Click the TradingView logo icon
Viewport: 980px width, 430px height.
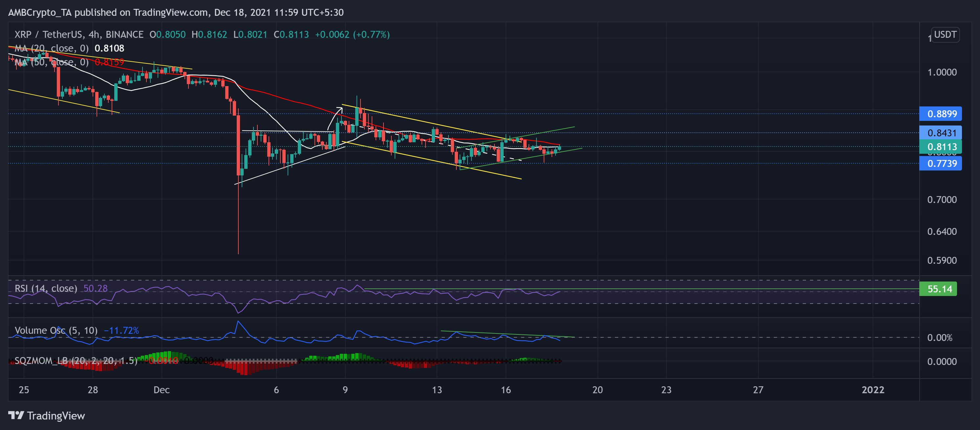point(16,415)
